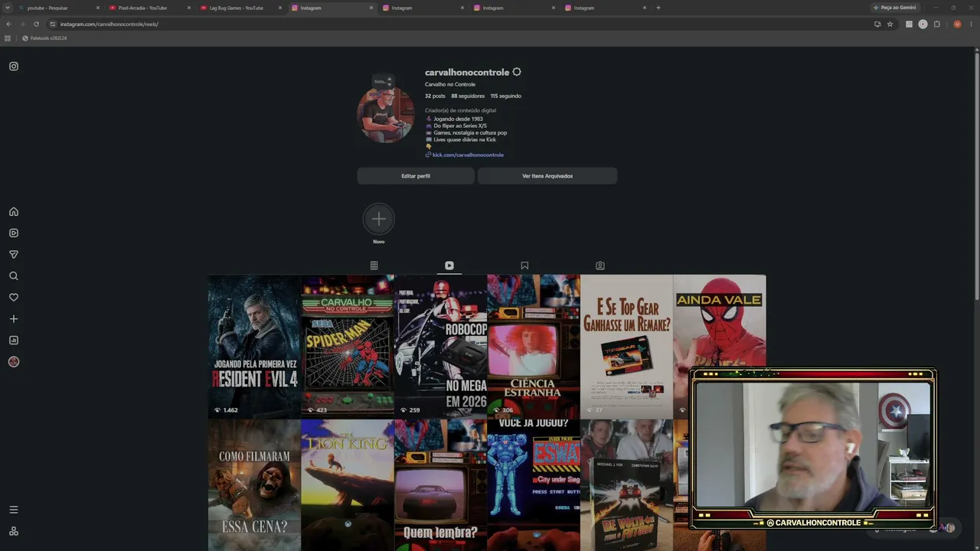Reload the current page
980x551 pixels.
pyautogui.click(x=36, y=24)
